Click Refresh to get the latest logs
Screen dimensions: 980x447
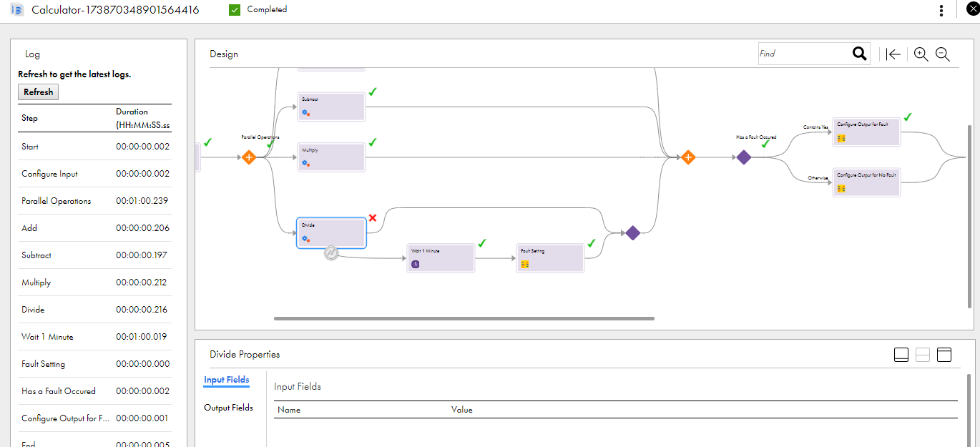pos(38,92)
